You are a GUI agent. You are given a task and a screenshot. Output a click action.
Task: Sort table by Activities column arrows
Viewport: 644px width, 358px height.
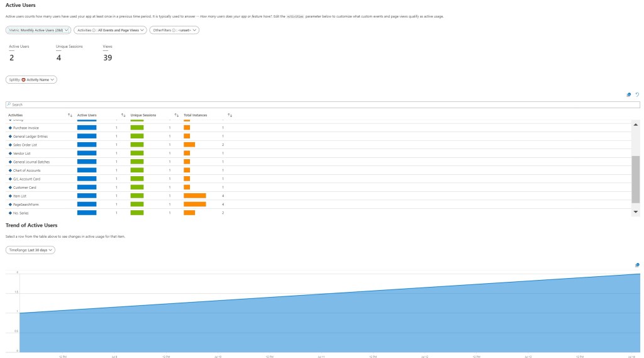tap(70, 115)
